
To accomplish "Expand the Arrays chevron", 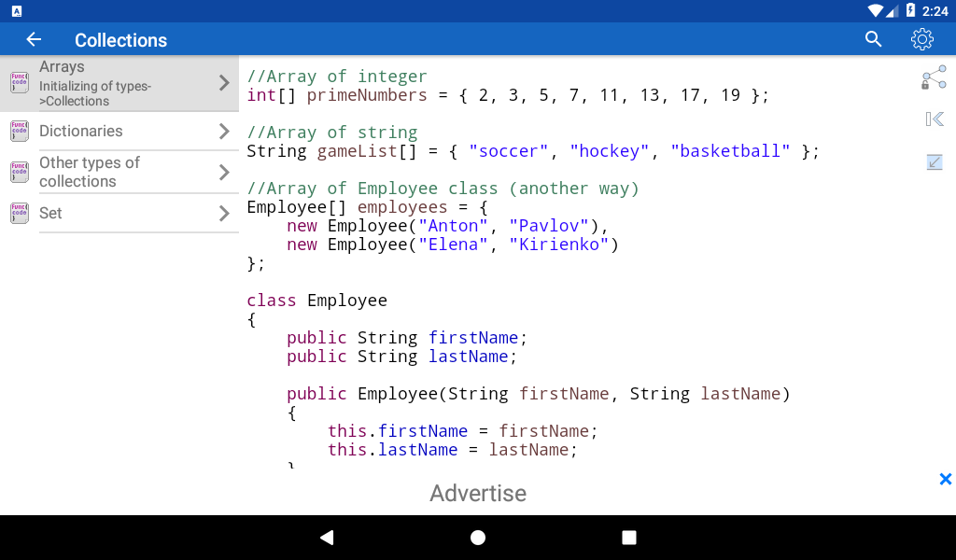I will pos(224,83).
